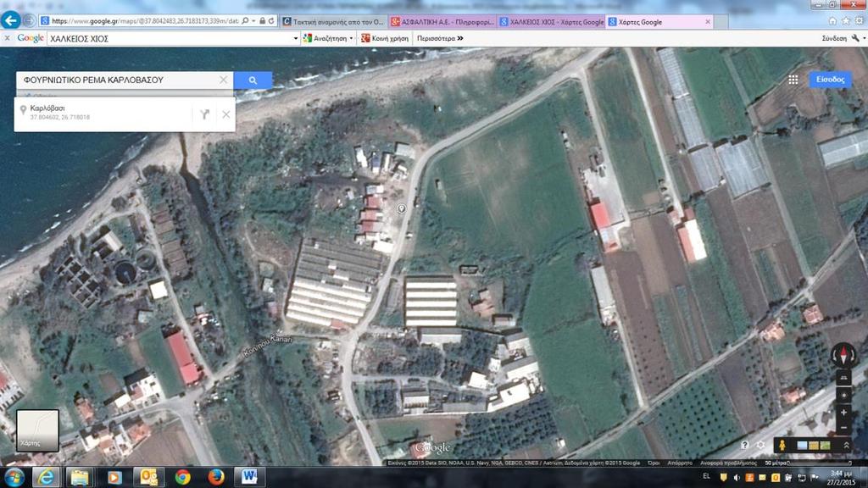Close the Google Toolbar with the X
The image size is (868, 488).
click(x=7, y=38)
